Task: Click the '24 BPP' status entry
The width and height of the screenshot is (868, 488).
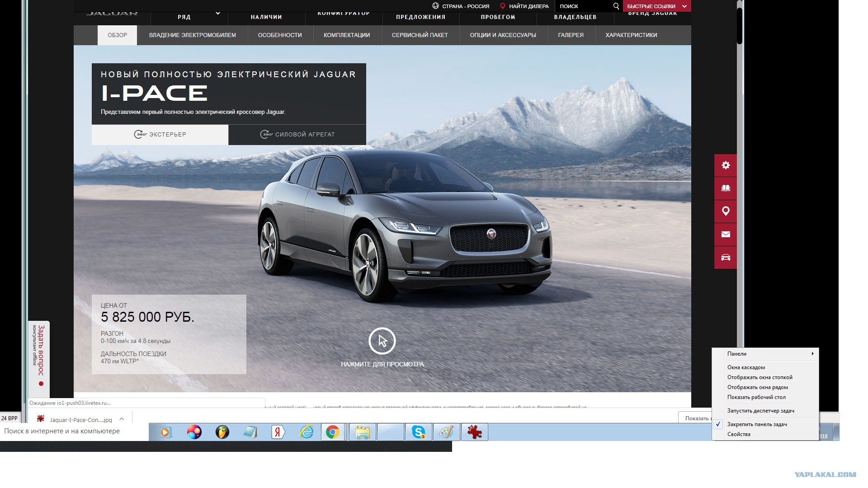Action: [x=9, y=418]
